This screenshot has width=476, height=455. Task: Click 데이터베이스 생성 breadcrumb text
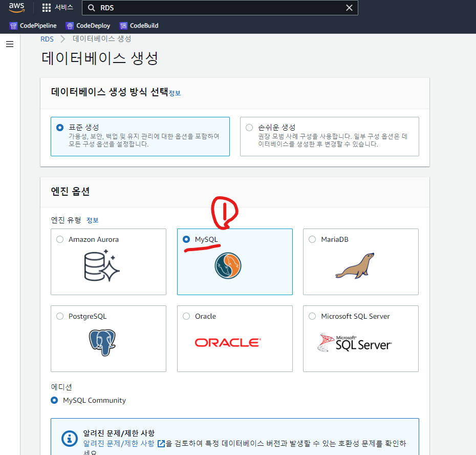tap(102, 39)
